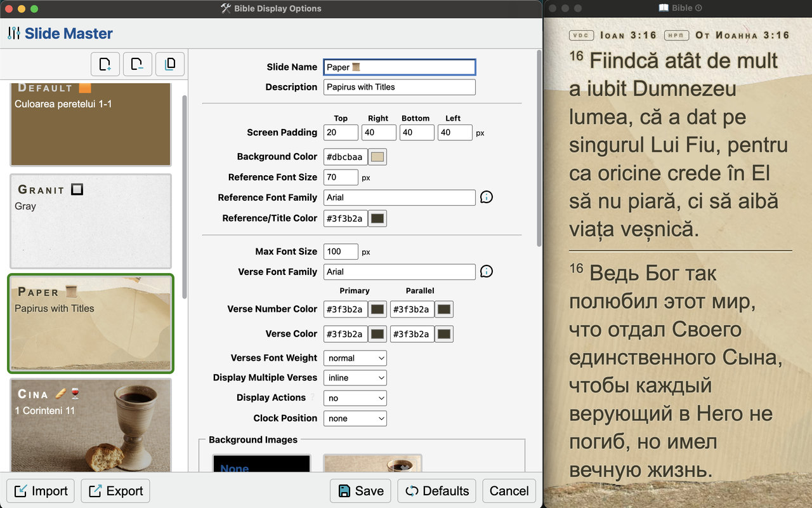Open the Reference/Title Color swatch
Viewport: 812px width, 508px height.
coord(377,218)
